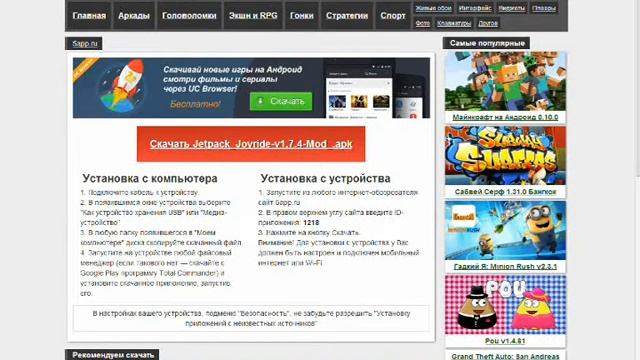Click Сабвей Серф 1.31.0 Бангкок link
Screen dimensions: 640x360
click(x=505, y=191)
